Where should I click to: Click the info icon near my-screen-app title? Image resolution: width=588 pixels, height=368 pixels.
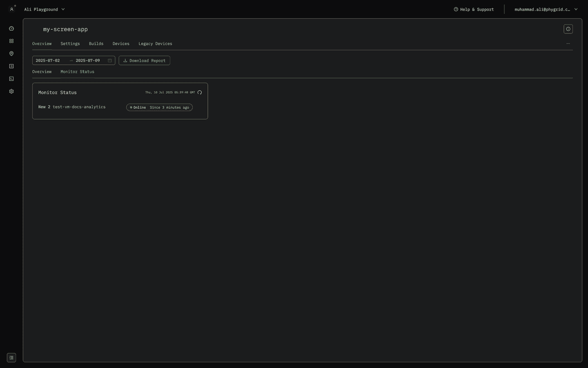tap(568, 29)
